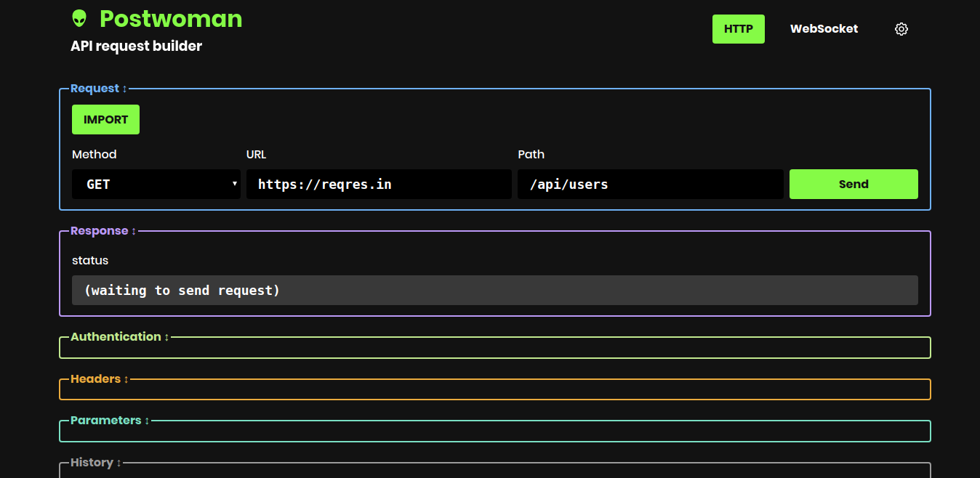
Task: Click the "URL" field label
Action: tap(257, 155)
